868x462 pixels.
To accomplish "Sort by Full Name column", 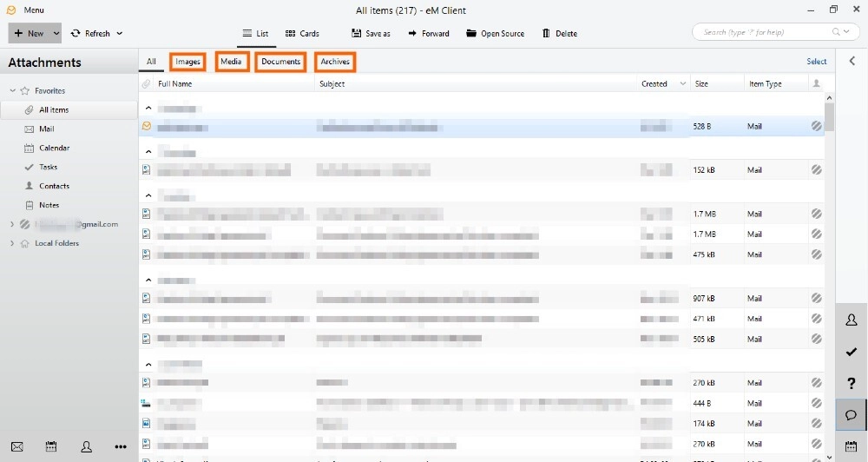I will pyautogui.click(x=175, y=83).
